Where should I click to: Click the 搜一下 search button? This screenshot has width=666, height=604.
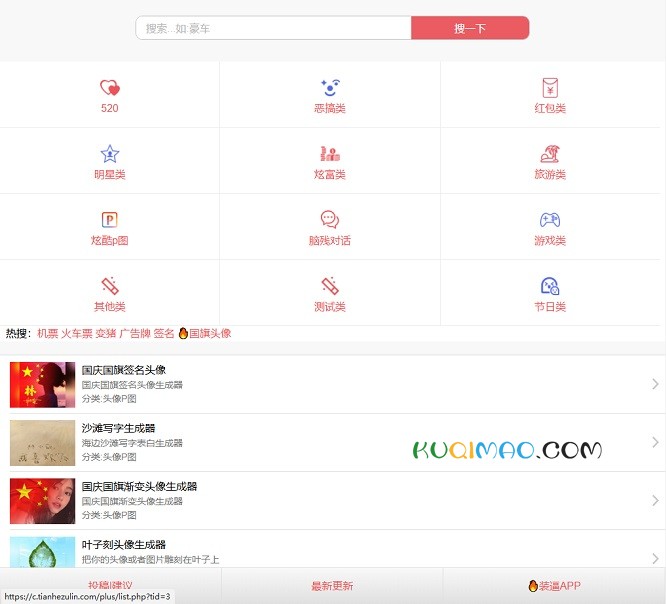470,28
